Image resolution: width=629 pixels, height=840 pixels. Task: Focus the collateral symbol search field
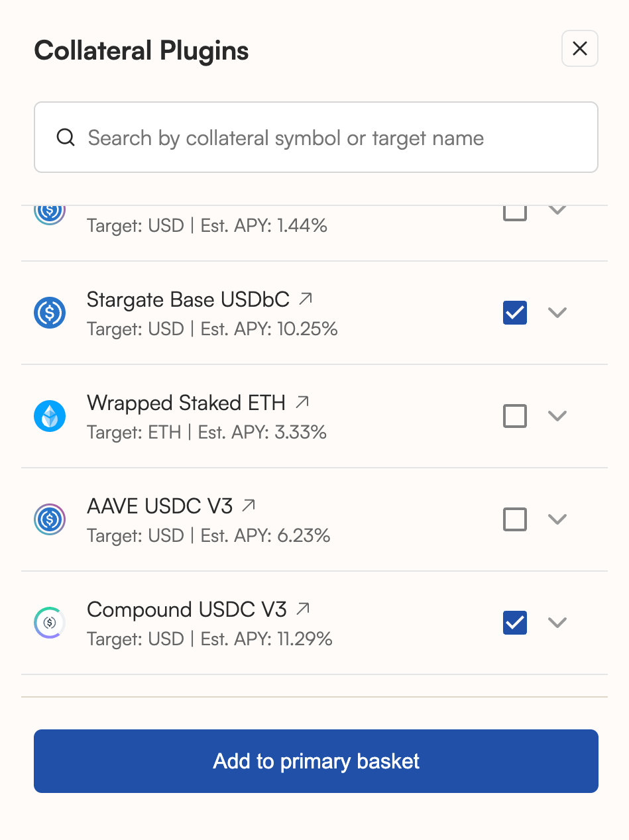(331, 138)
